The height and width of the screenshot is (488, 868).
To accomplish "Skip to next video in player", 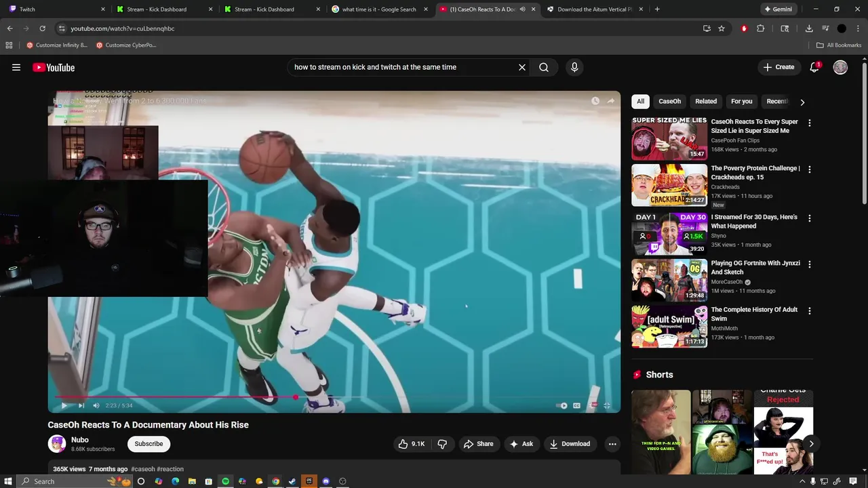I will click(81, 405).
